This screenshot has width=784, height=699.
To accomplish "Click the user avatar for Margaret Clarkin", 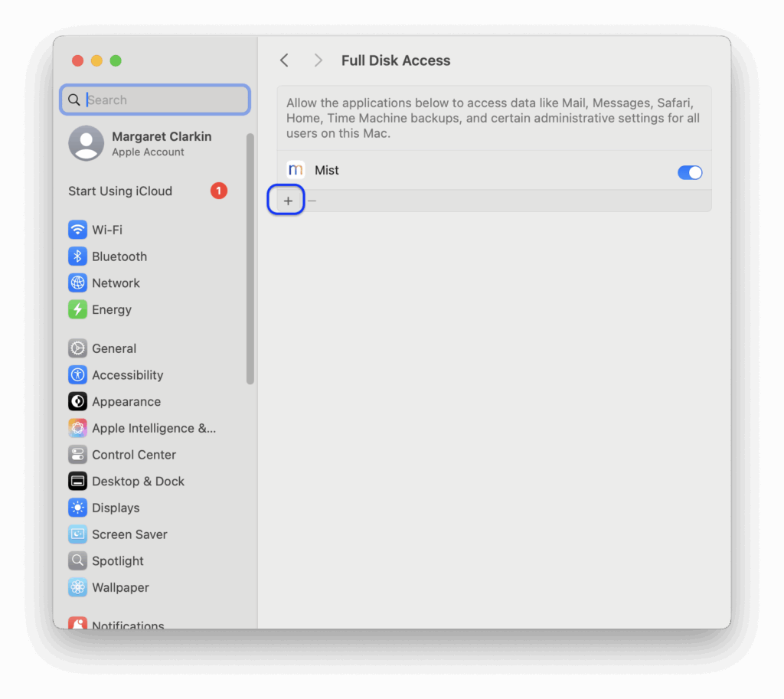I will pyautogui.click(x=86, y=143).
